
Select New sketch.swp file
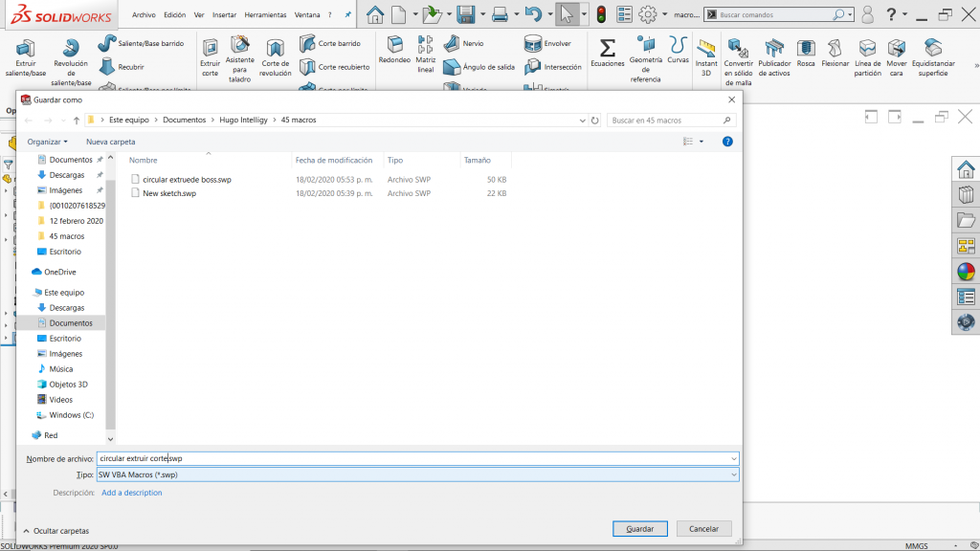coord(169,193)
